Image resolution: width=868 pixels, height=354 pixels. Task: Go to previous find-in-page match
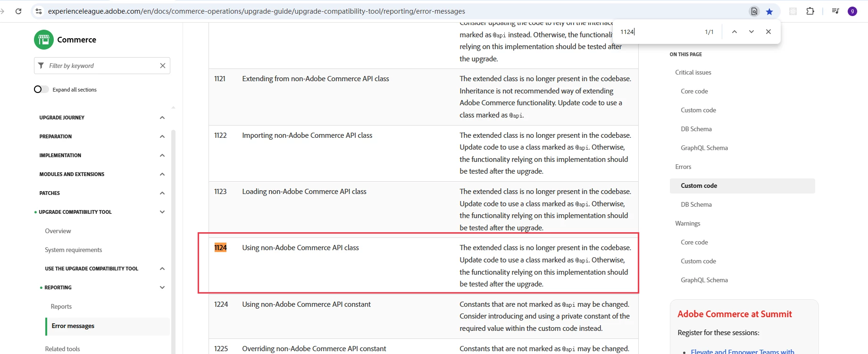734,32
